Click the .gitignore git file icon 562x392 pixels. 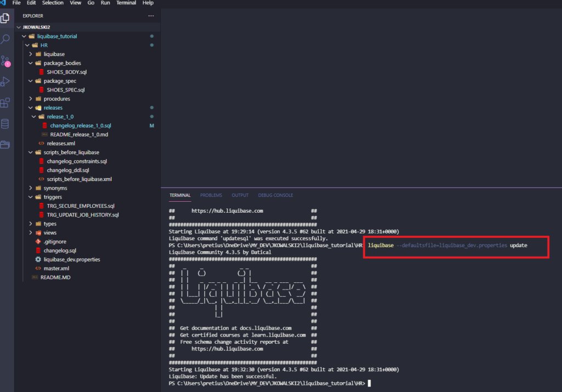point(38,242)
